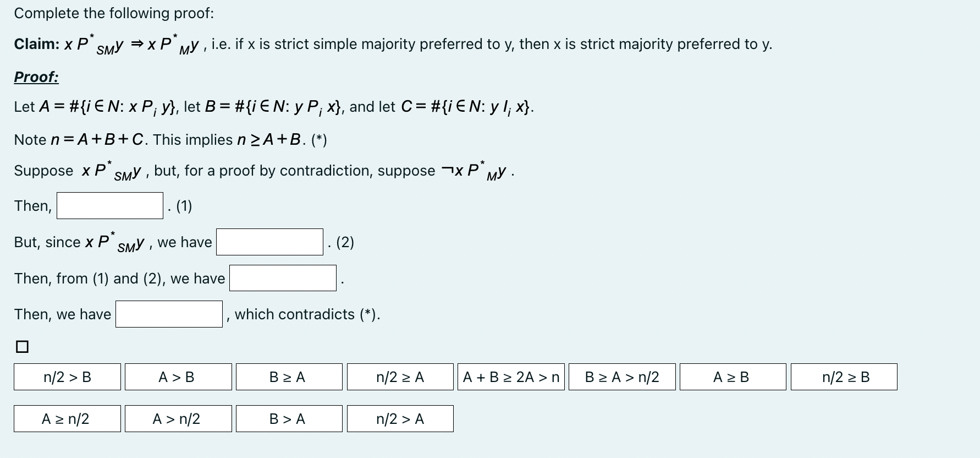Select the answer option A > B
980x458 pixels.
pyautogui.click(x=177, y=377)
